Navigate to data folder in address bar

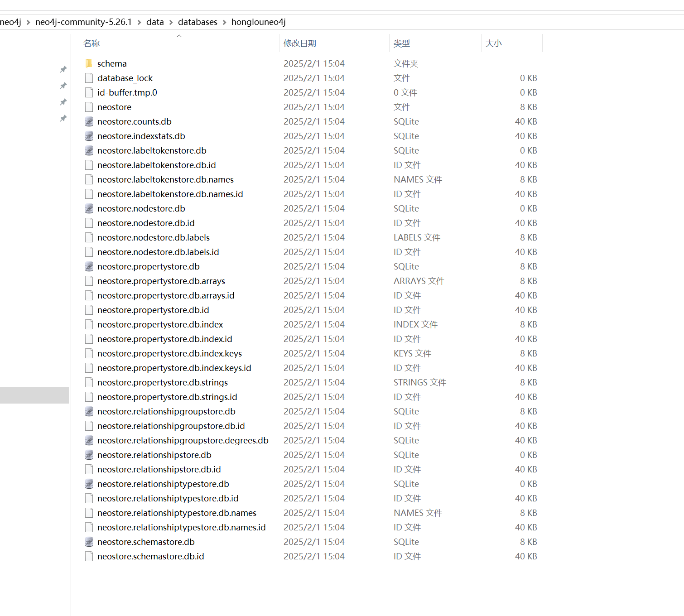click(x=155, y=22)
